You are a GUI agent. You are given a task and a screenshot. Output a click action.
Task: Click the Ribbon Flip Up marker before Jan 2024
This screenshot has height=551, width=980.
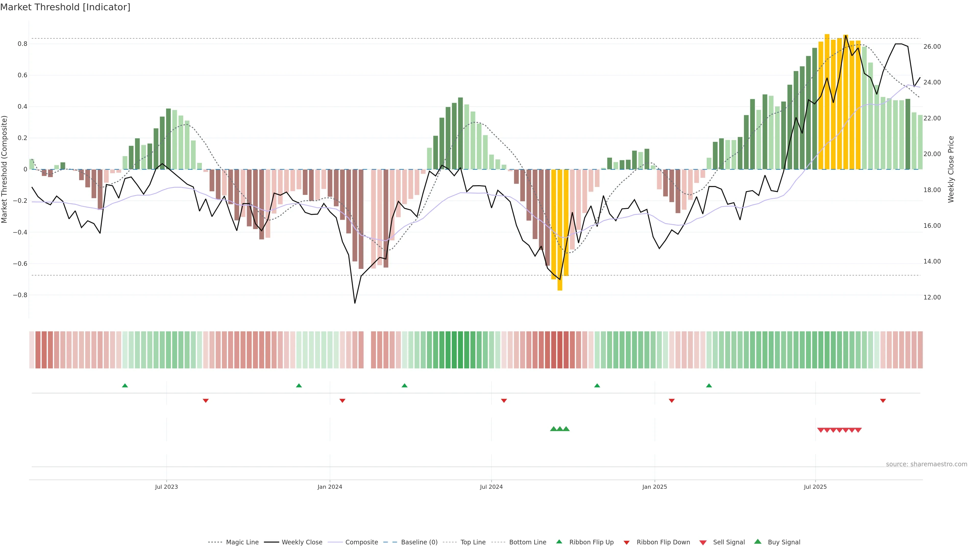pos(299,386)
